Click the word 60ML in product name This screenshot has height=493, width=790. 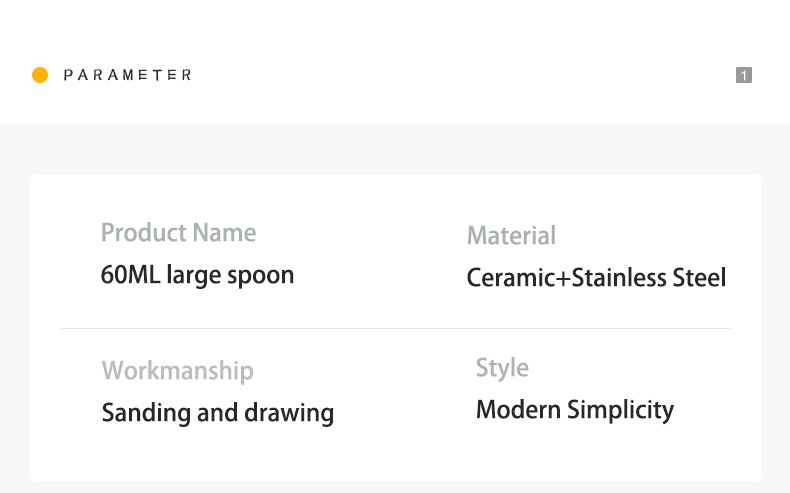point(130,275)
